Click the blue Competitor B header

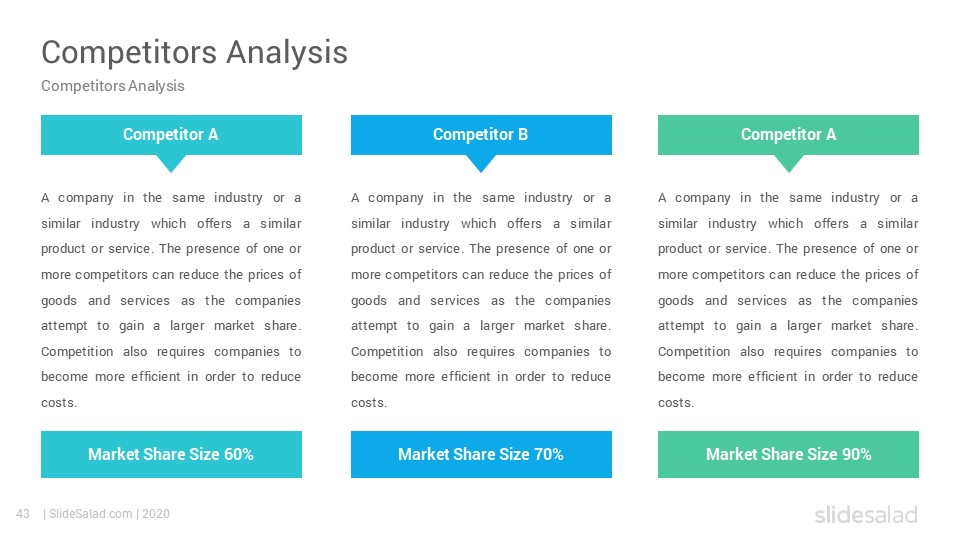pyautogui.click(x=481, y=135)
